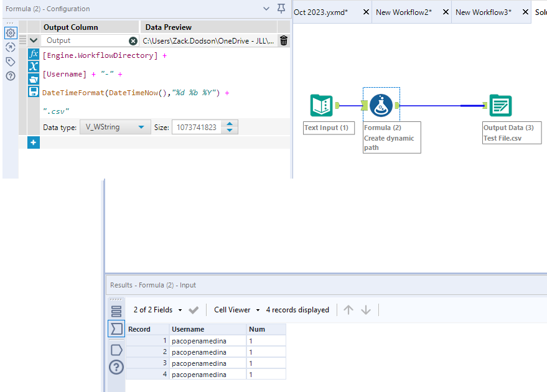Image resolution: width=547 pixels, height=392 pixels.
Task: Pin the Configuration window
Action: coord(281,9)
